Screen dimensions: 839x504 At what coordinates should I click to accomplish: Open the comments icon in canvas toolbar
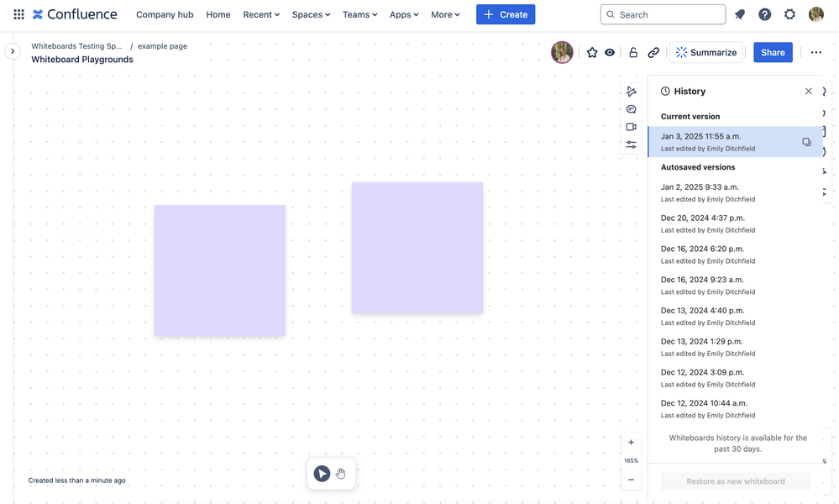632,109
